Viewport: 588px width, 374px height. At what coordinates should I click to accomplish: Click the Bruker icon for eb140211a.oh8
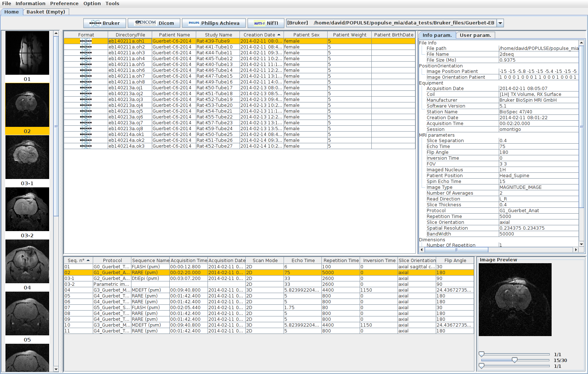(x=86, y=82)
